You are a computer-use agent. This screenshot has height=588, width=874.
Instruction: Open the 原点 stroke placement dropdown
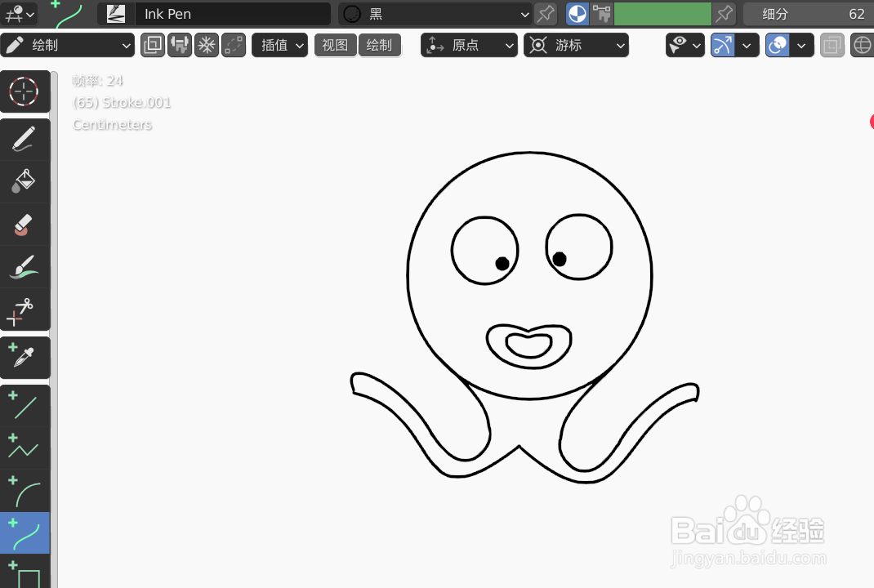click(x=469, y=45)
